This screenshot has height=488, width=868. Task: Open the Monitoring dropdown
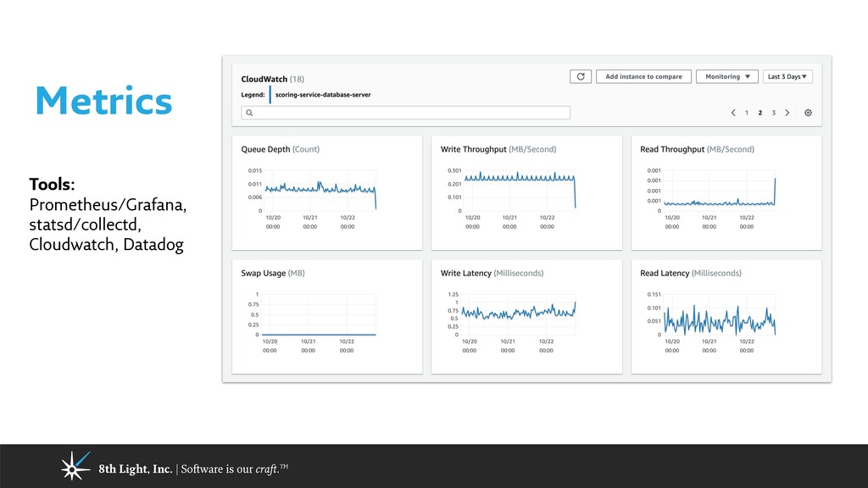pos(726,76)
